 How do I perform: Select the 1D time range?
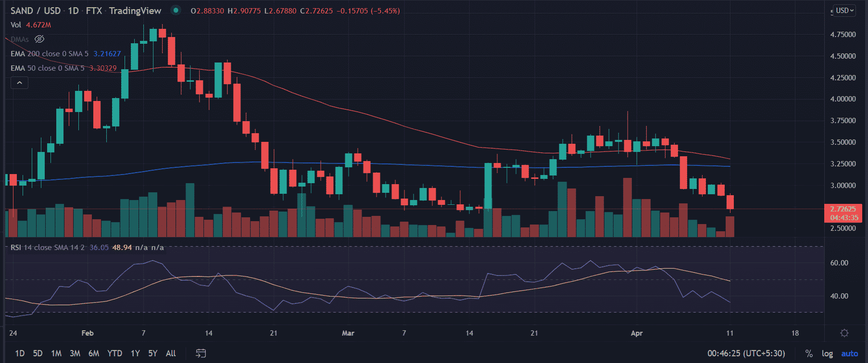point(20,353)
